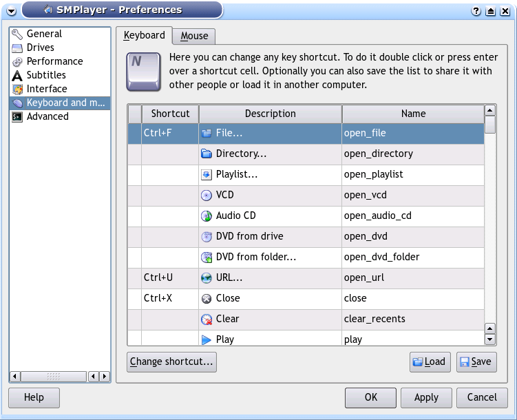Image resolution: width=517 pixels, height=420 pixels.
Task: Open the Drives preferences section
Action: click(x=60, y=48)
